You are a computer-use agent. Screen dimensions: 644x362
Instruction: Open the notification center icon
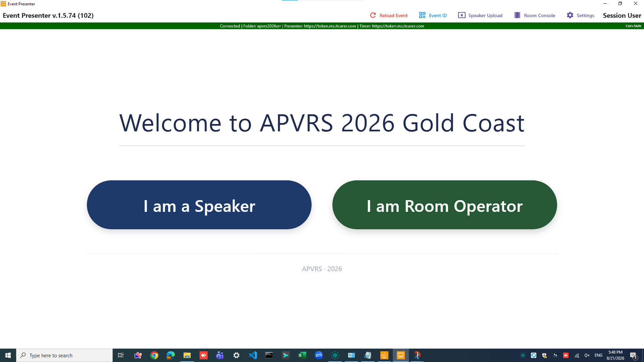tap(633, 355)
